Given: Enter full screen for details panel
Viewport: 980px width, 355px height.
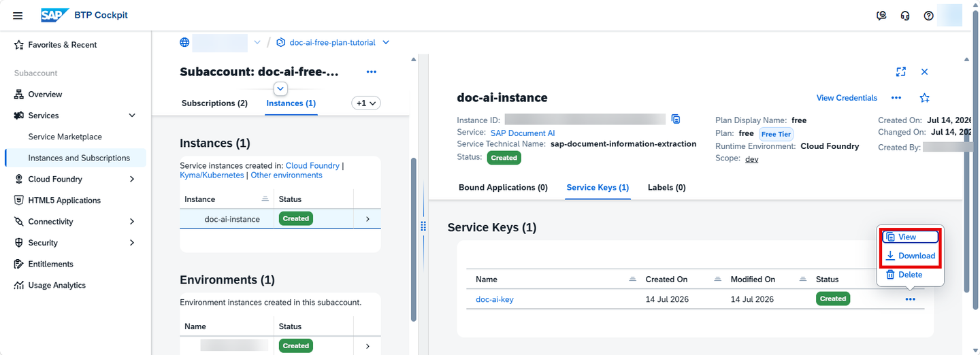Looking at the screenshot, I should pos(901,71).
